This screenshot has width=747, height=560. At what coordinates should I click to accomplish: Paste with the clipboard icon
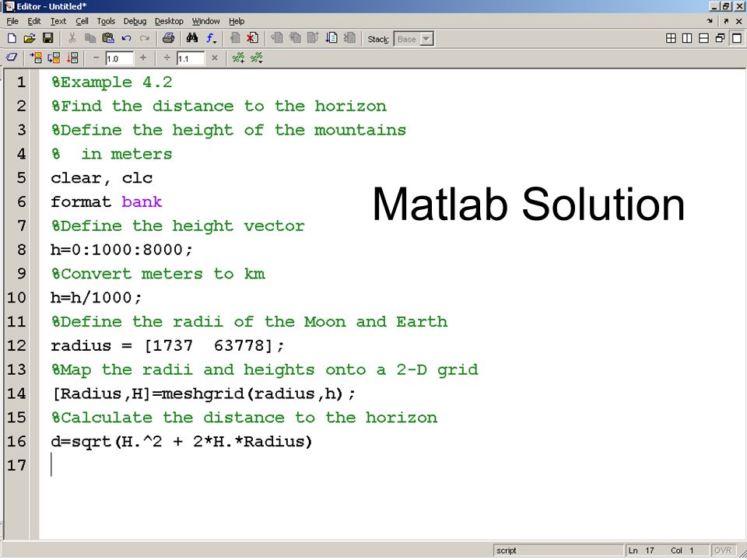[x=109, y=39]
